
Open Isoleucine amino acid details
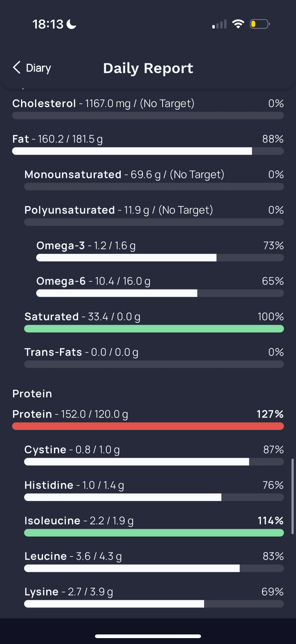pyautogui.click(x=154, y=526)
